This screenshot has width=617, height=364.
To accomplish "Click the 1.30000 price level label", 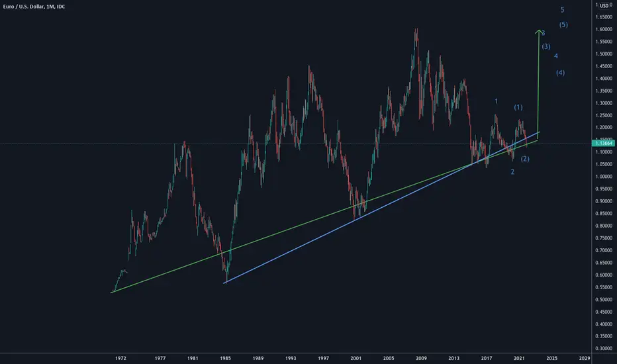I will 604,103.
